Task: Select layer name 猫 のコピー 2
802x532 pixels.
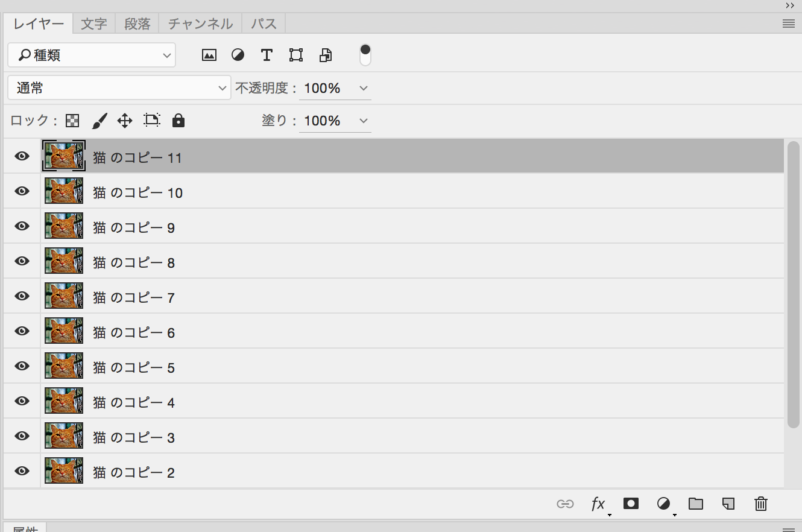Action: pos(134,472)
